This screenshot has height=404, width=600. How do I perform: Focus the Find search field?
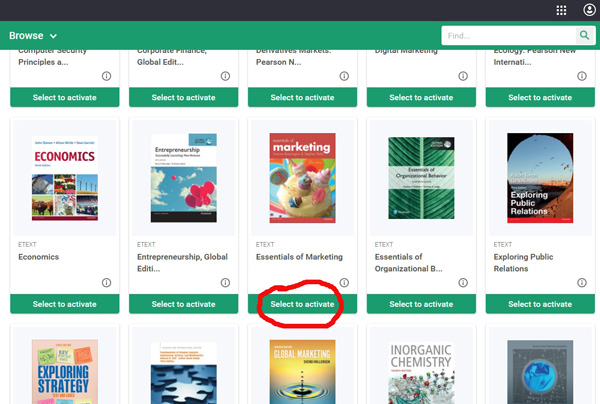coord(509,36)
